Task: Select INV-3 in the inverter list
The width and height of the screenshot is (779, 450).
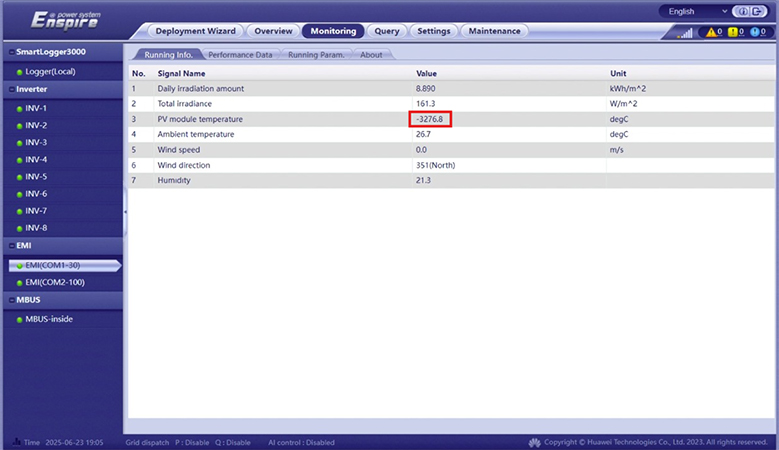Action: (x=36, y=142)
